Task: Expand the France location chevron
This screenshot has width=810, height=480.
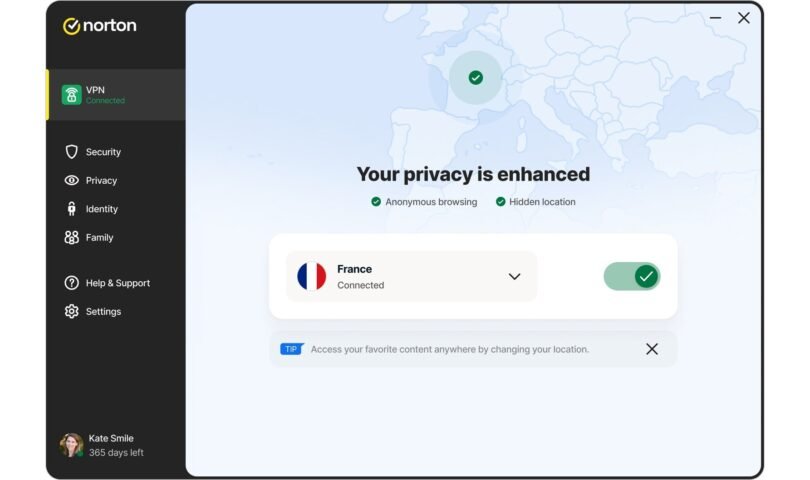Action: 514,277
